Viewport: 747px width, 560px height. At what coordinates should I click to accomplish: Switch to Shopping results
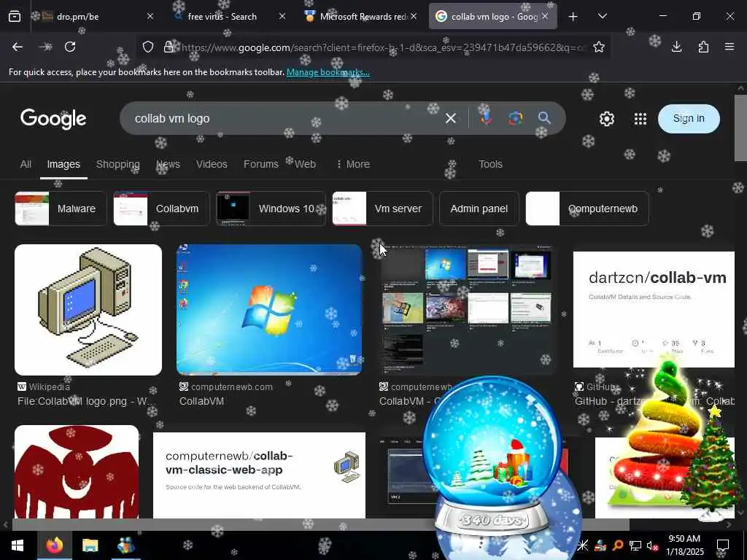(x=117, y=164)
